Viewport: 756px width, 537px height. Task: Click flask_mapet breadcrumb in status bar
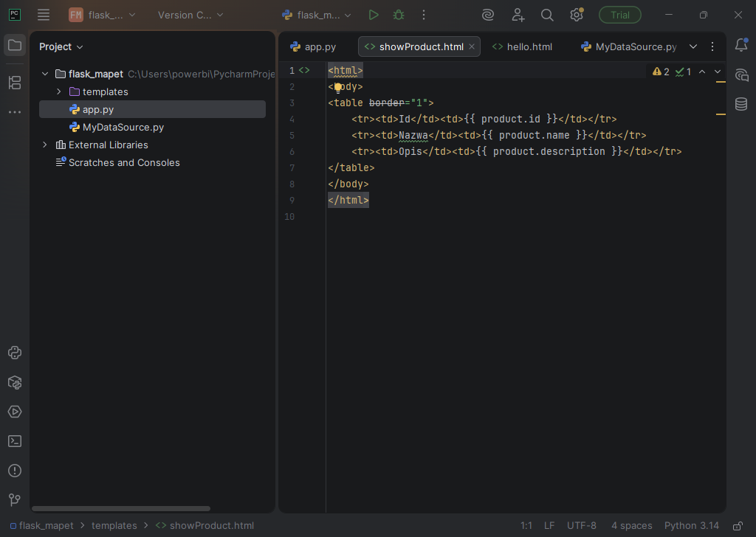(42, 525)
